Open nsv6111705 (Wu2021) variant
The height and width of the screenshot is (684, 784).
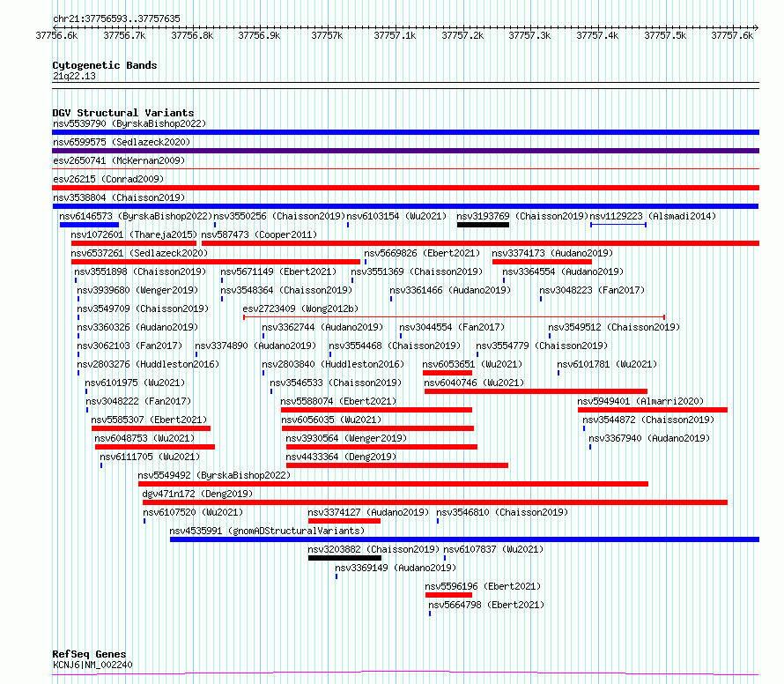click(150, 457)
